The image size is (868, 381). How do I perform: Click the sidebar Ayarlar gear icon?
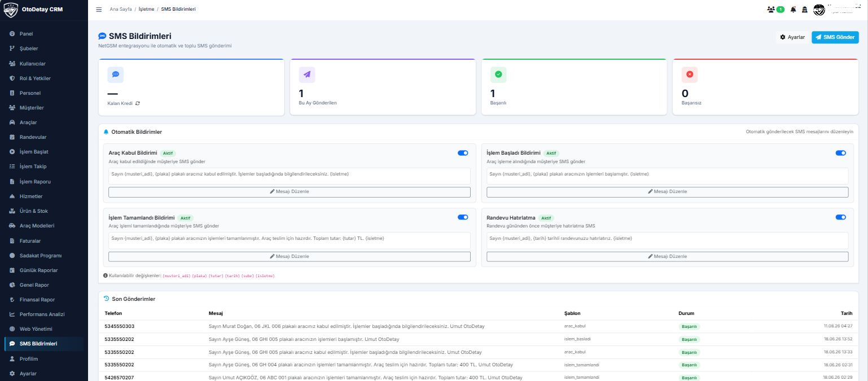[12, 374]
